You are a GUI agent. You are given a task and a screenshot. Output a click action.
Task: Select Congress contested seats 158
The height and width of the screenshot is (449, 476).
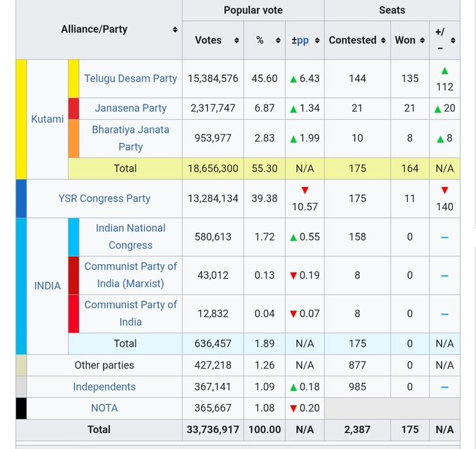357,237
